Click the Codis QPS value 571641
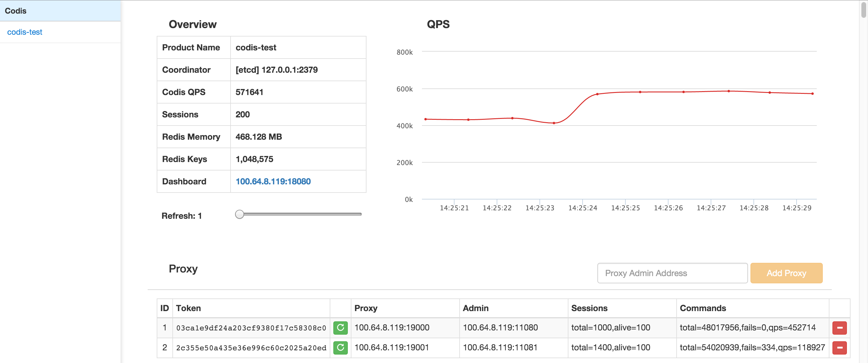The width and height of the screenshot is (868, 363). click(249, 92)
